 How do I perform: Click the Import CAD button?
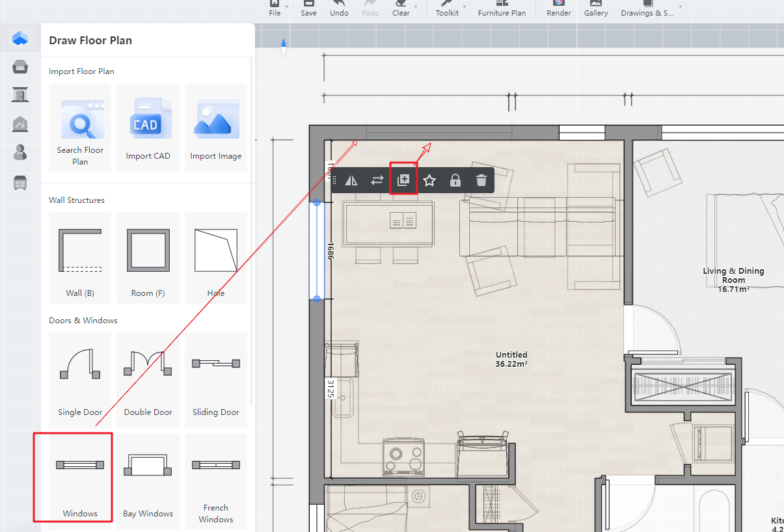[148, 128]
